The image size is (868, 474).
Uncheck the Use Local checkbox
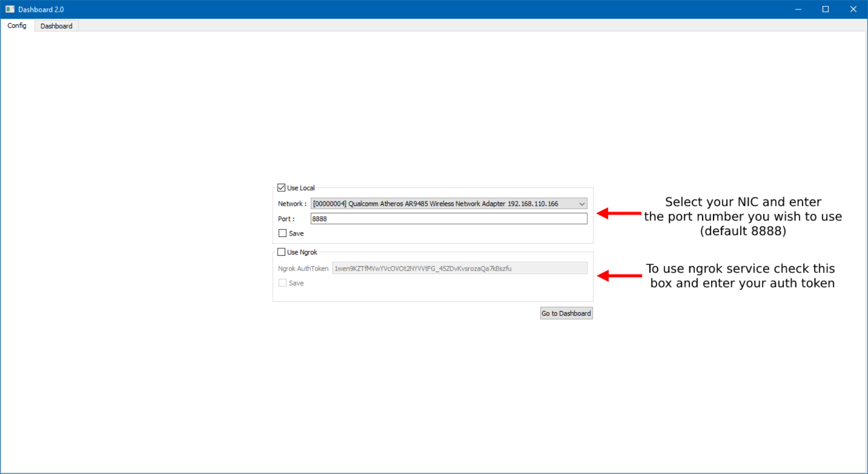[281, 188]
